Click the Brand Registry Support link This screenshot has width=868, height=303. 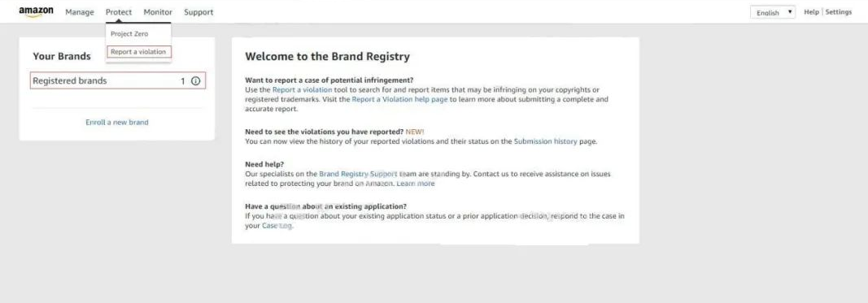pos(358,174)
